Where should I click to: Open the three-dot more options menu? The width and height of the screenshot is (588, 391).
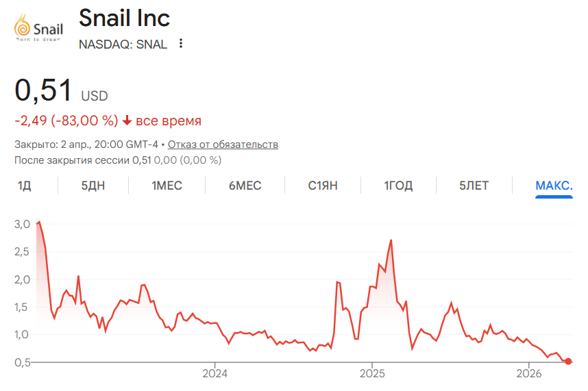181,44
